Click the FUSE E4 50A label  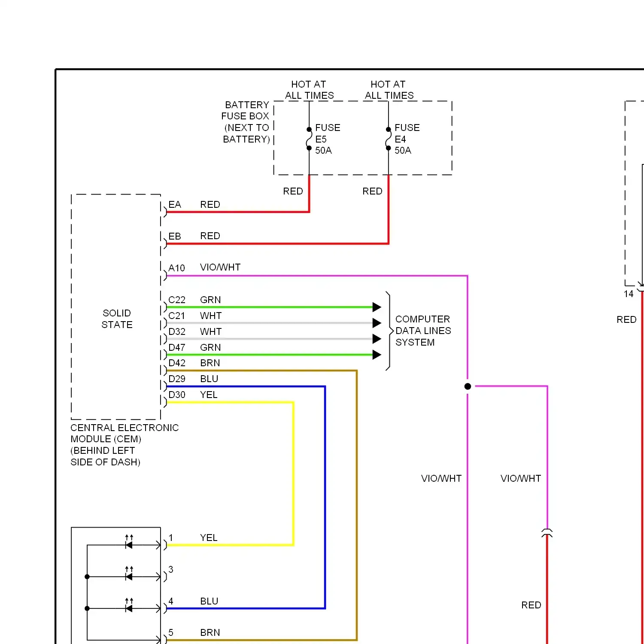coord(407,139)
